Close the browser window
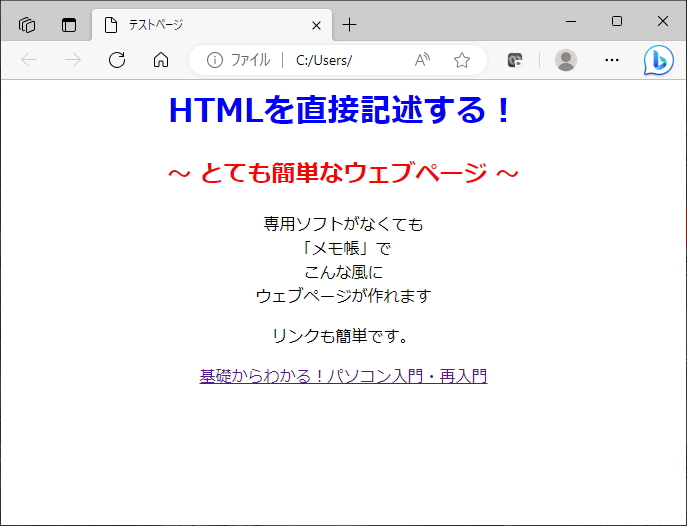This screenshot has height=526, width=687. 662,21
